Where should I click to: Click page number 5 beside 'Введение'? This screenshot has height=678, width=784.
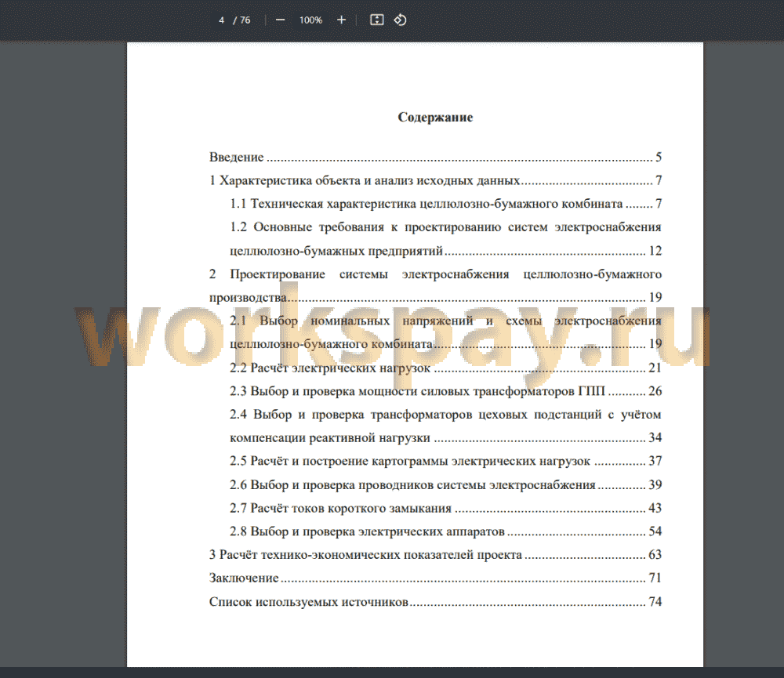point(659,157)
